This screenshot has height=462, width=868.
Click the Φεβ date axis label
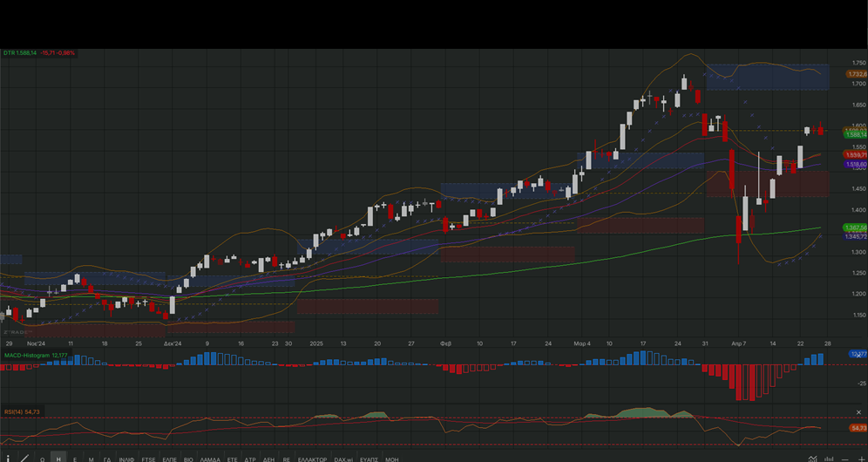point(445,343)
